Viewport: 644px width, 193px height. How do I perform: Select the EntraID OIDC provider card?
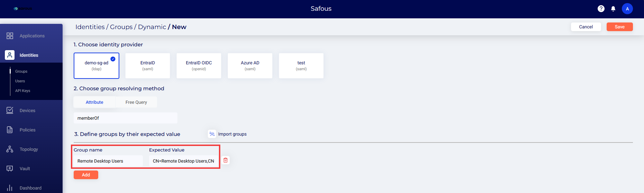click(x=199, y=65)
